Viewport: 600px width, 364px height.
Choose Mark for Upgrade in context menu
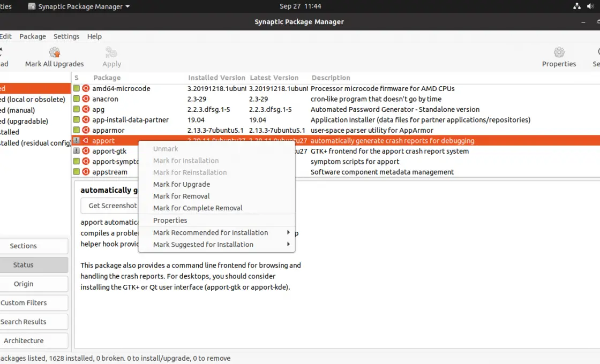[216, 184]
